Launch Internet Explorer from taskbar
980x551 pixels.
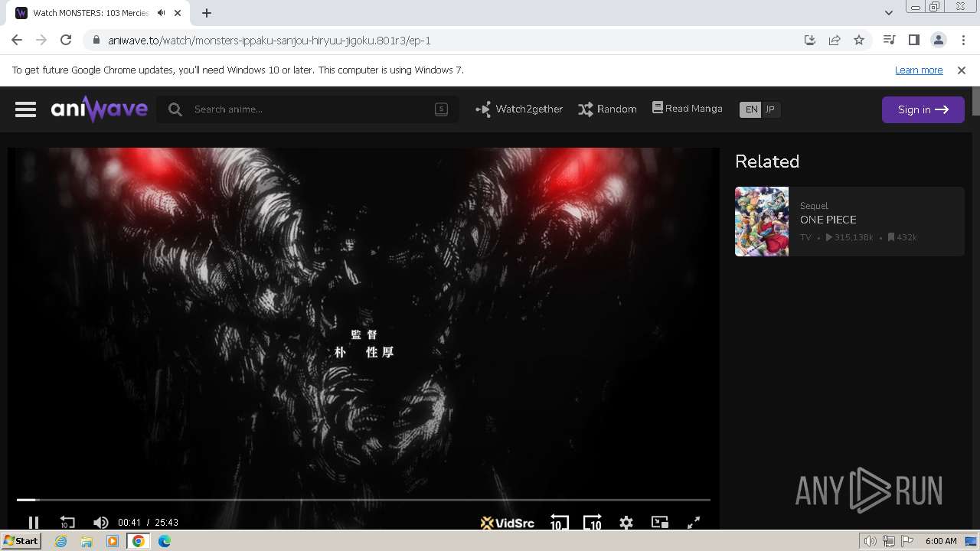coord(61,541)
